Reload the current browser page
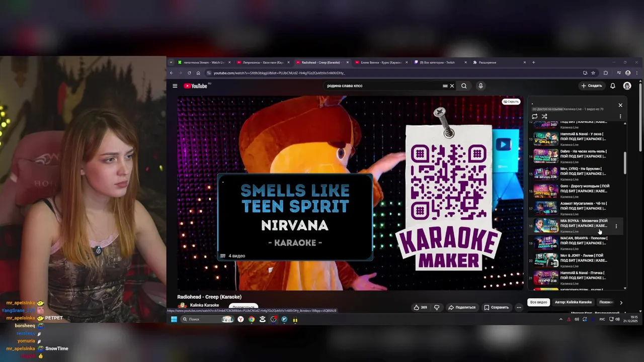The height and width of the screenshot is (362, 644). coord(189,73)
